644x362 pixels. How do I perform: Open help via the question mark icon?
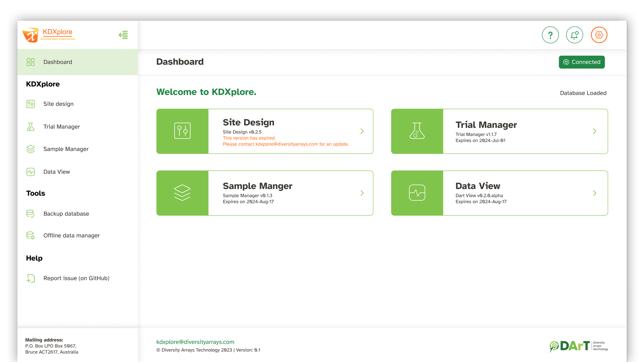coord(550,35)
